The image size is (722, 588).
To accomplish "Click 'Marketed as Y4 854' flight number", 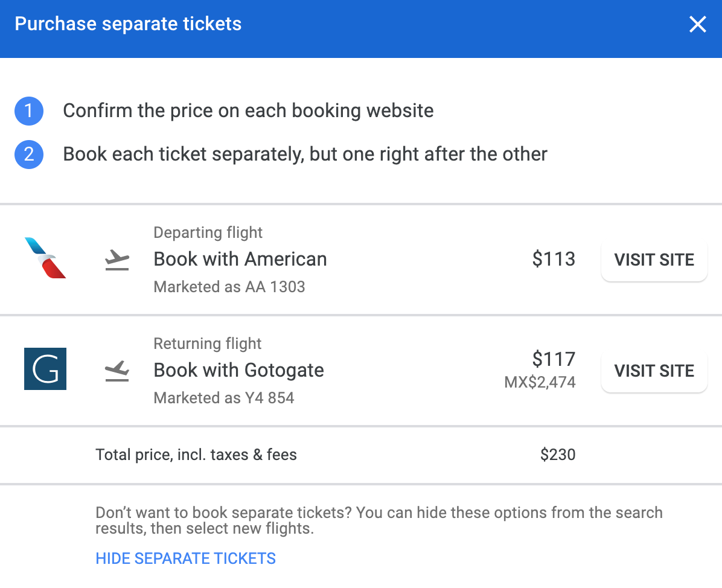I will 224,398.
